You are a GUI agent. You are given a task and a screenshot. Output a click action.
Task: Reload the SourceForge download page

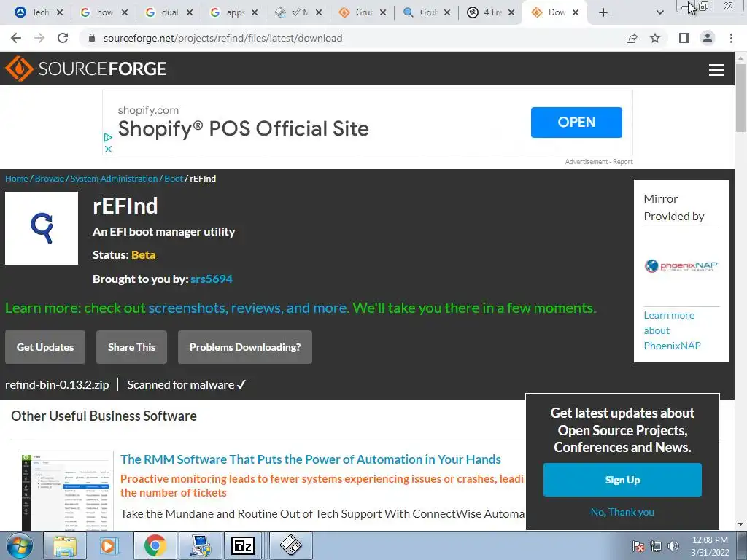click(63, 38)
